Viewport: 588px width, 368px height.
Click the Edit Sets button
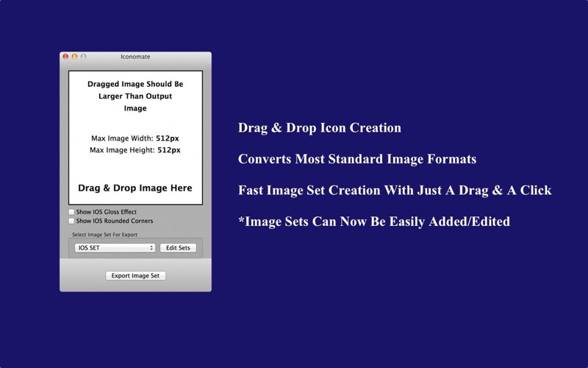(178, 248)
